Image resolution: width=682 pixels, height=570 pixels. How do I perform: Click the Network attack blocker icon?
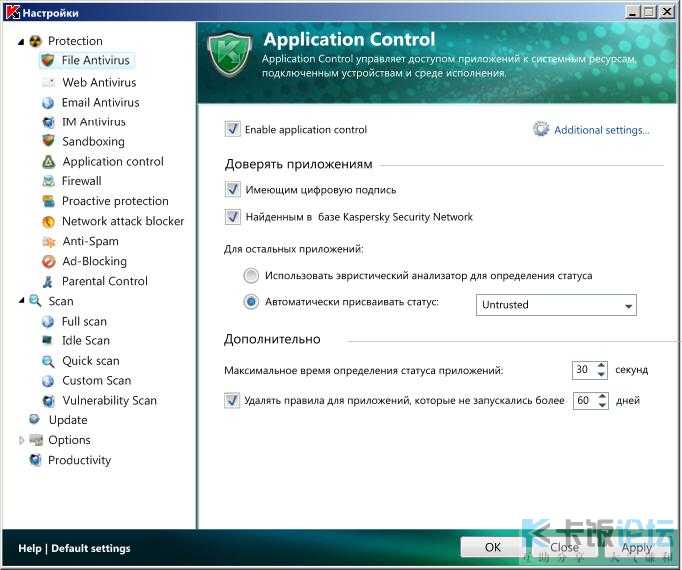tap(48, 221)
